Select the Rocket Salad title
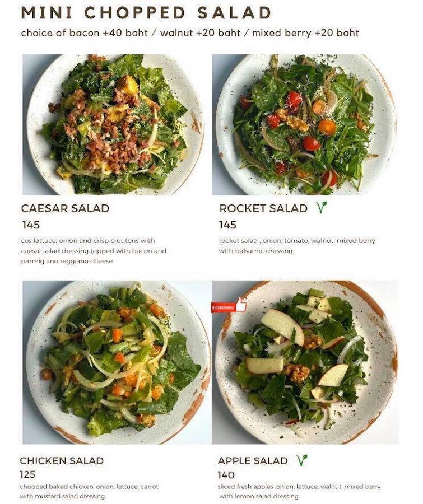Viewport: 423px width, 504px height. (x=263, y=208)
